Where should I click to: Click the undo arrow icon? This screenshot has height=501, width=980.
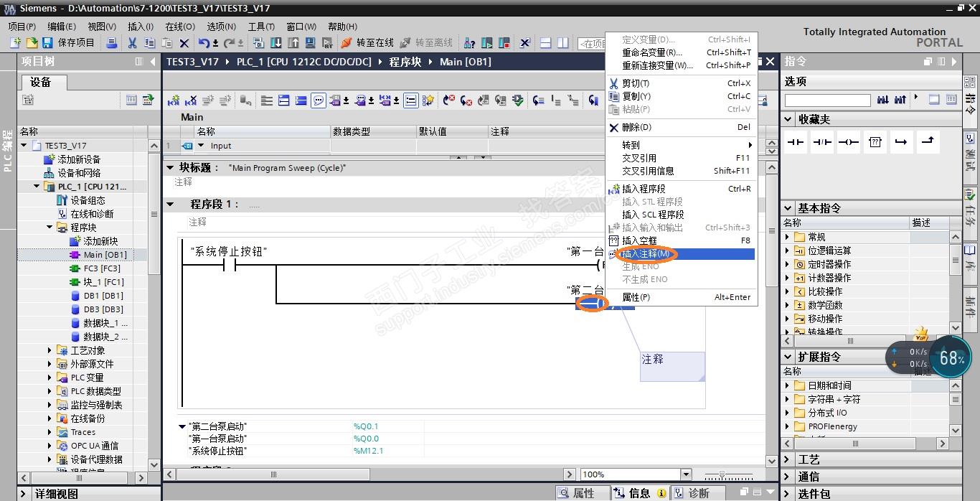click(x=204, y=43)
